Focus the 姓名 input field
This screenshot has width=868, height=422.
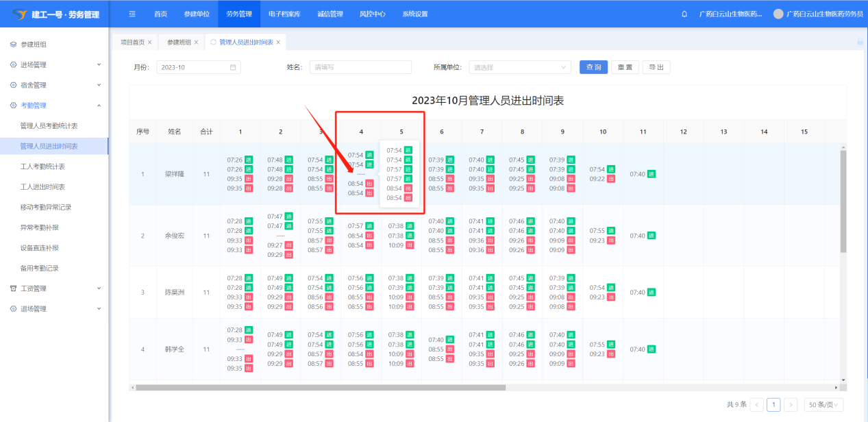coord(360,67)
